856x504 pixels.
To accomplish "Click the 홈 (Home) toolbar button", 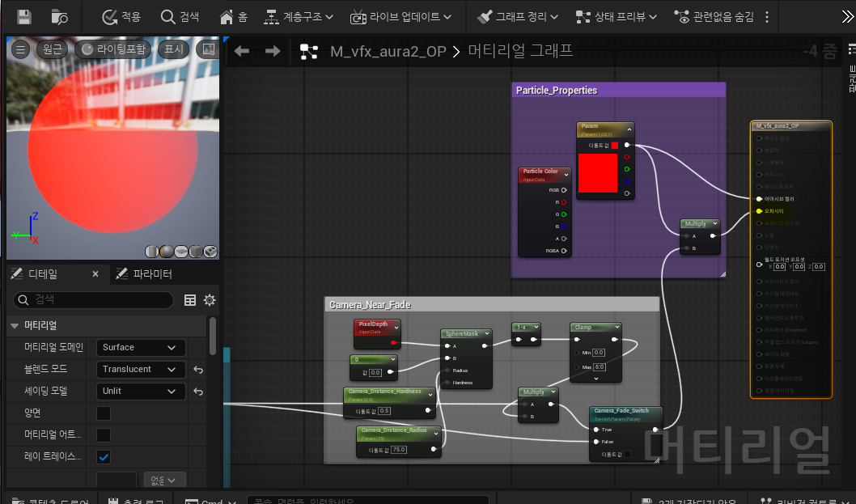I will [x=234, y=17].
